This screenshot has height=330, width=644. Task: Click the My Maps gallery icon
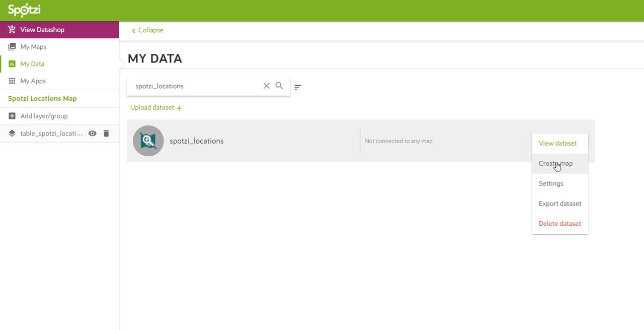point(12,47)
